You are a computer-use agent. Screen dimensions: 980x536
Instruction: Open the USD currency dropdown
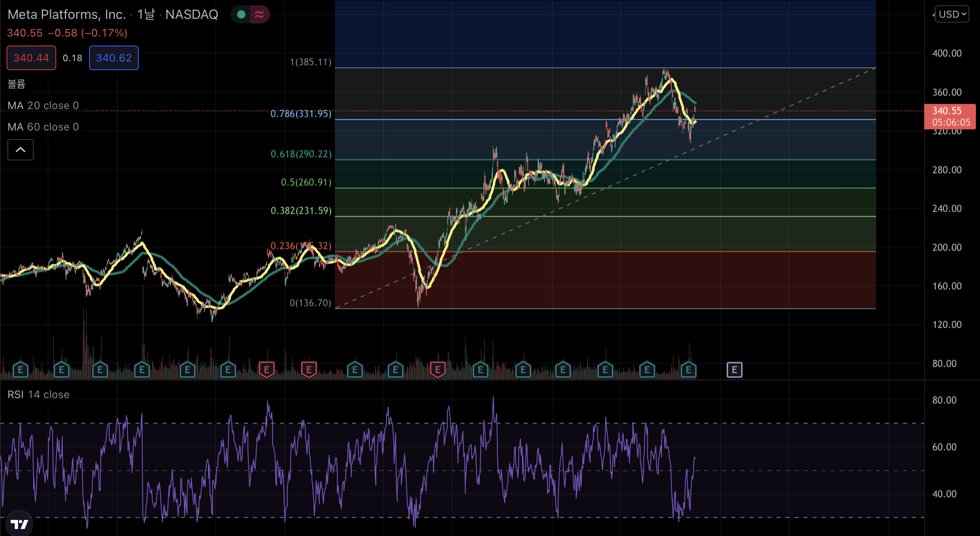pyautogui.click(x=952, y=14)
